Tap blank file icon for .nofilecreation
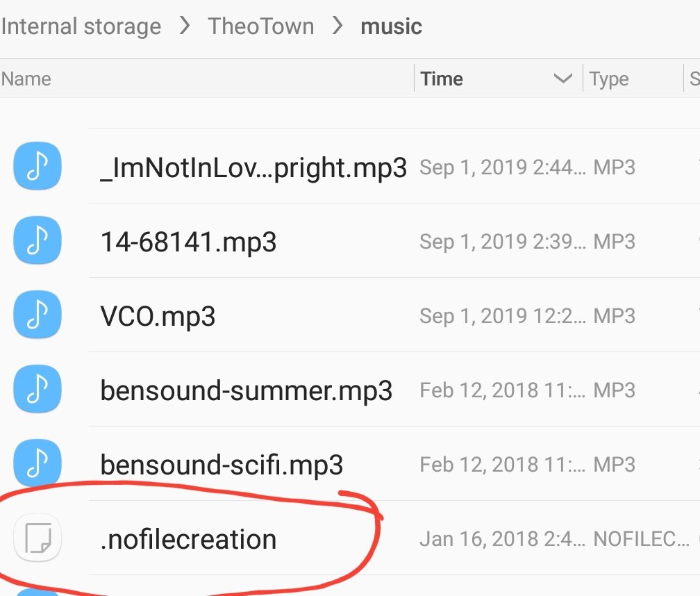This screenshot has height=596, width=700. coord(37,538)
